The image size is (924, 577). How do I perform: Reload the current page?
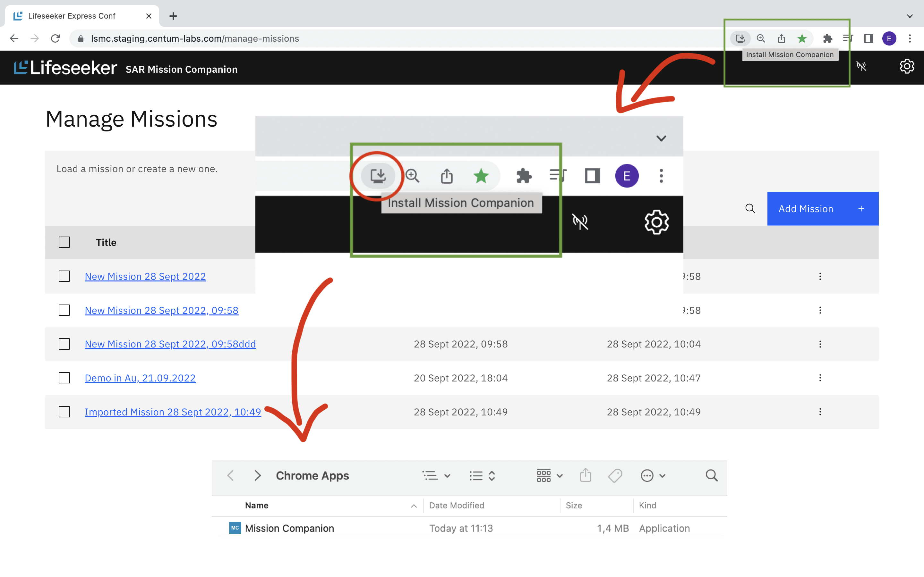pos(56,38)
